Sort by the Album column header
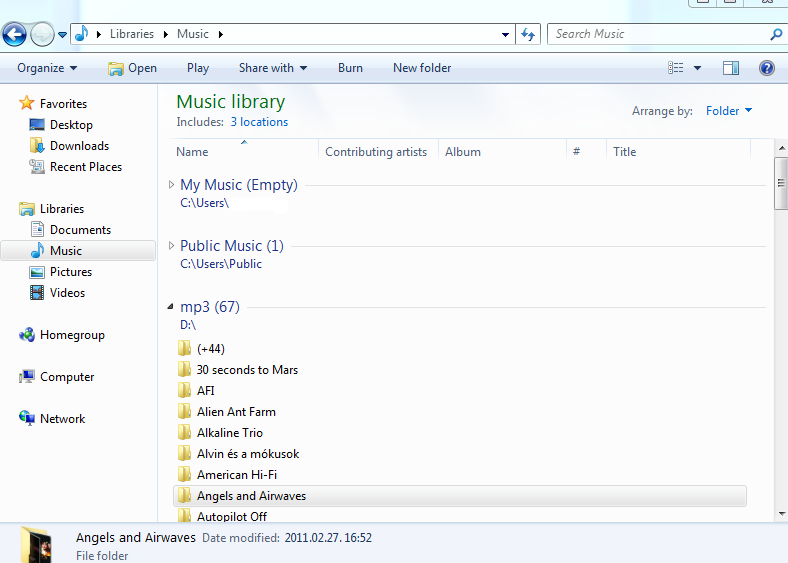Viewport: 788px width, 563px height. (x=502, y=151)
